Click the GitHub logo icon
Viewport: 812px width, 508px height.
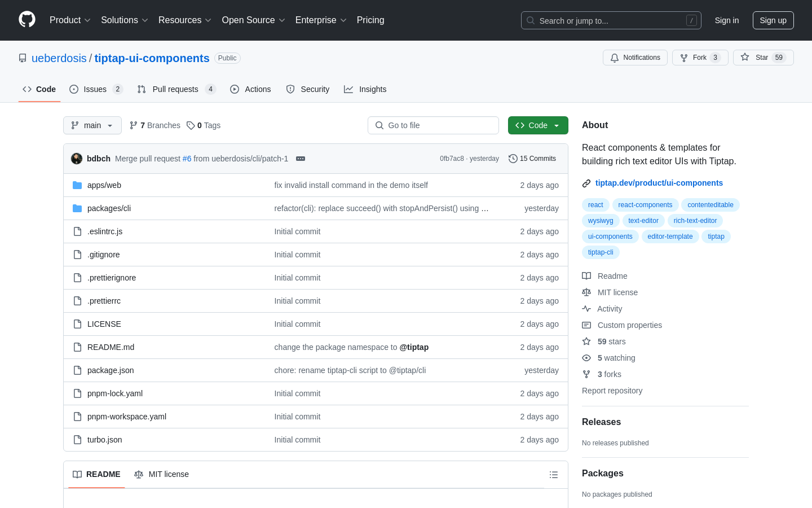(27, 20)
